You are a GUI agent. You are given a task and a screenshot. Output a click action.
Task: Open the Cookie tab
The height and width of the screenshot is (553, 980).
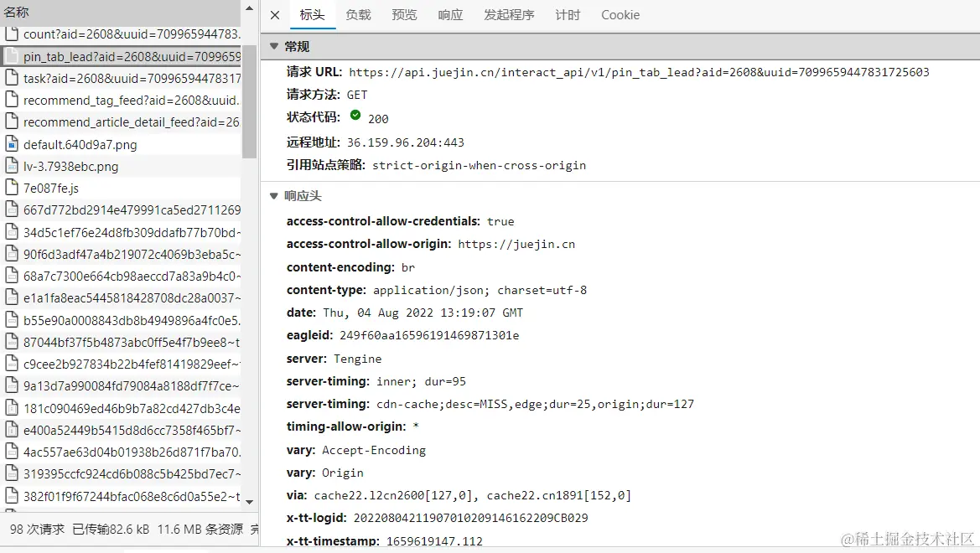(x=620, y=15)
